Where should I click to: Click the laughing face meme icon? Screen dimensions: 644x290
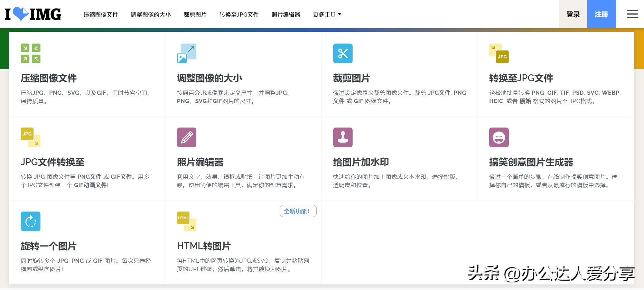(x=499, y=137)
